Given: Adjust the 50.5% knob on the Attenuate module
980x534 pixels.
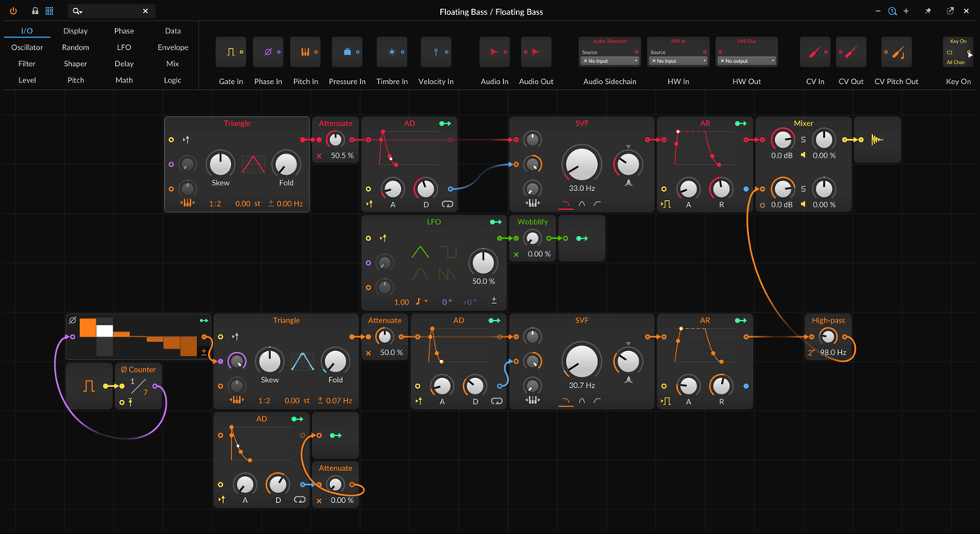Looking at the screenshot, I should 335,139.
